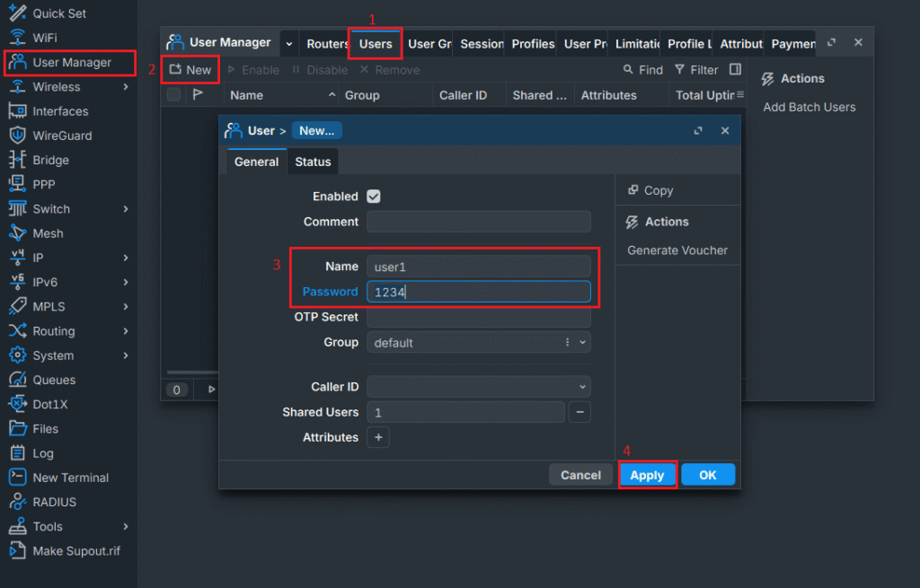Expand the Tools submenu arrow
Image resolution: width=920 pixels, height=588 pixels.
tap(126, 526)
